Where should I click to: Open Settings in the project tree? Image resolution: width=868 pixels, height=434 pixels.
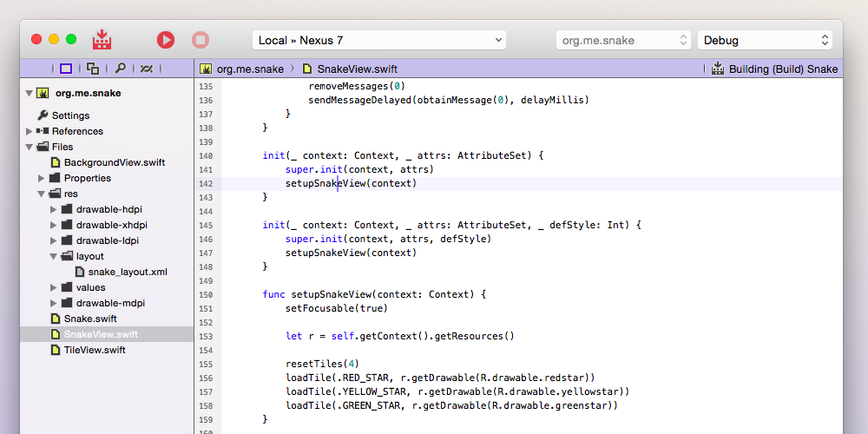coord(70,115)
